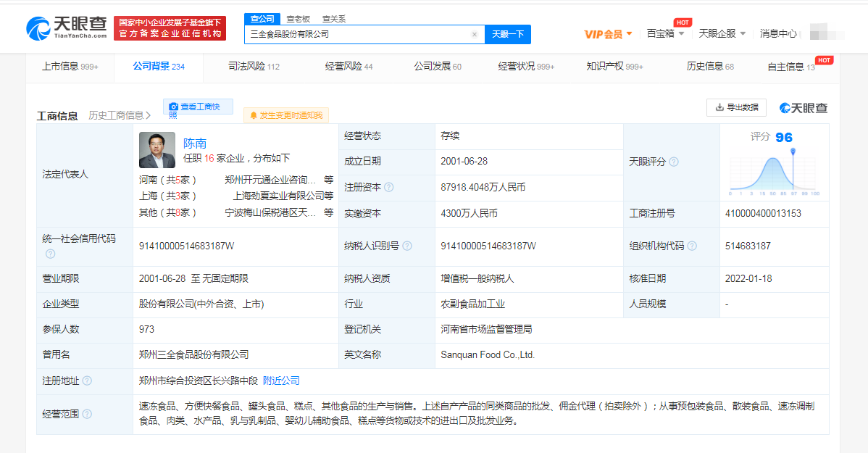Click the help icon next to 注册资本
The height and width of the screenshot is (453, 868).
click(x=389, y=187)
